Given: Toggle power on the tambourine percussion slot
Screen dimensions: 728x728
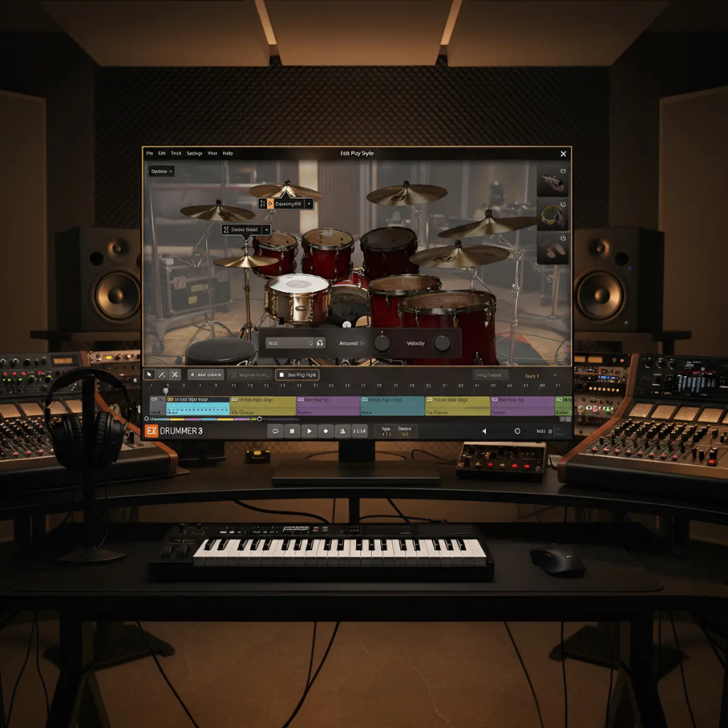Looking at the screenshot, I should 563,205.
